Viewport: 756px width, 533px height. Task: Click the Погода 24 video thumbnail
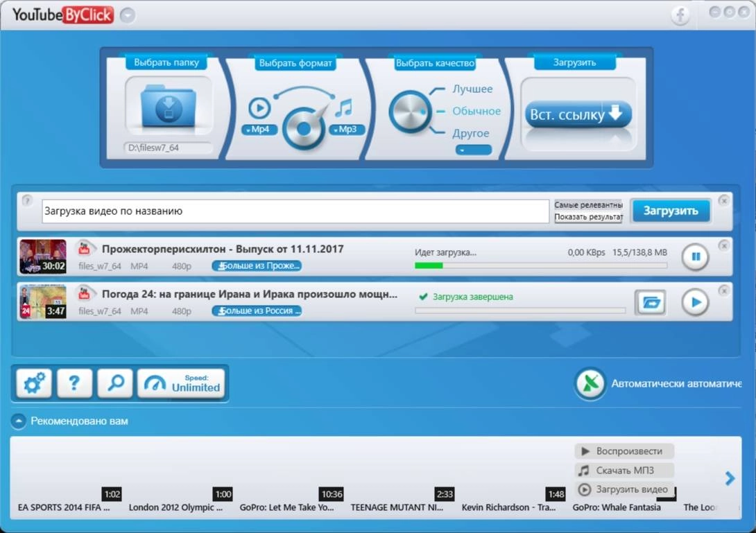tap(43, 302)
